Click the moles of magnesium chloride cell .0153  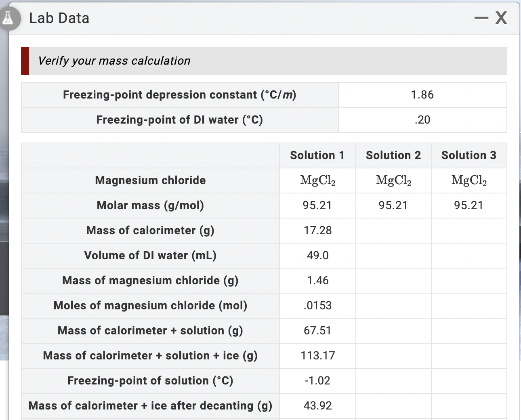click(x=317, y=306)
